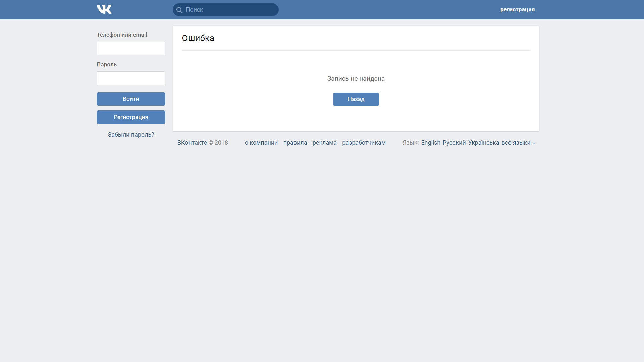Expand все языки » language list
Screen dimensions: 644x362
pyautogui.click(x=518, y=143)
